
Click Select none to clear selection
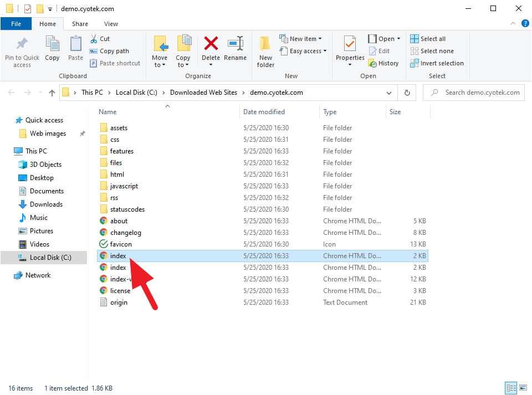click(432, 51)
